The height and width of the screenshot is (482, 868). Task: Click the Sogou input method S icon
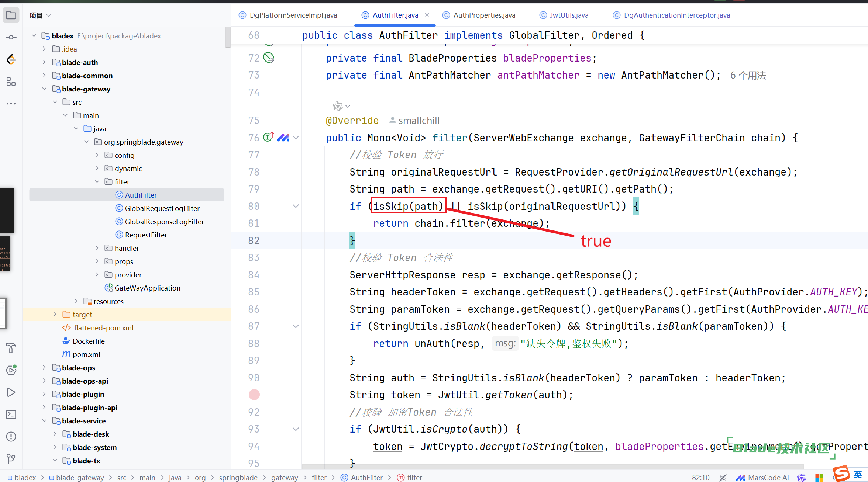(x=841, y=473)
